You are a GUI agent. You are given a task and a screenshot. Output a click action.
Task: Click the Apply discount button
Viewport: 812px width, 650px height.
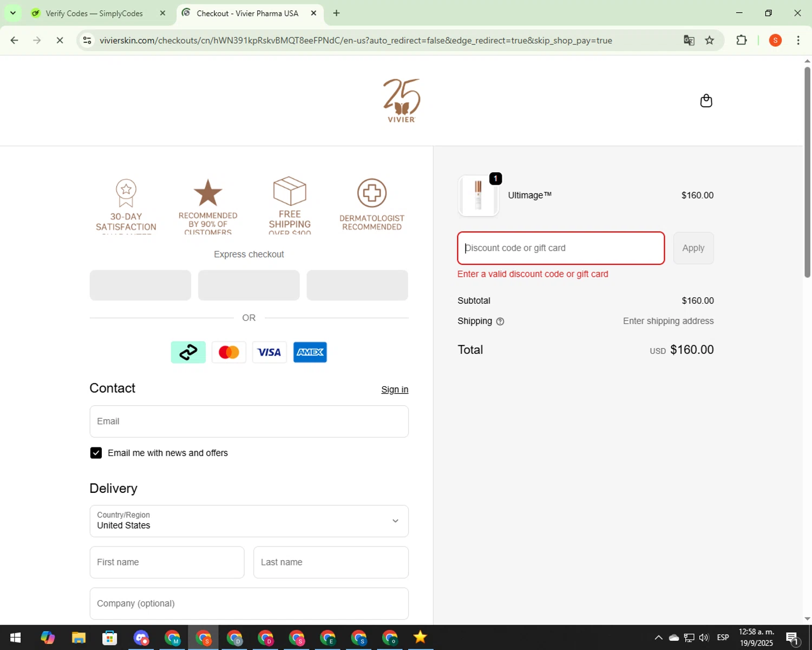coord(693,248)
